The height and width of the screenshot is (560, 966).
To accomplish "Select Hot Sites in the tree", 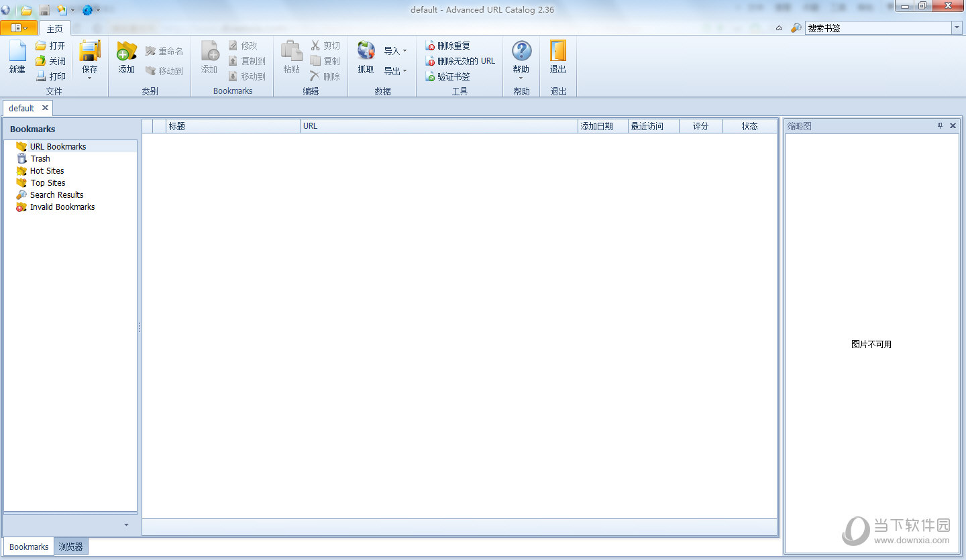I will coord(47,170).
